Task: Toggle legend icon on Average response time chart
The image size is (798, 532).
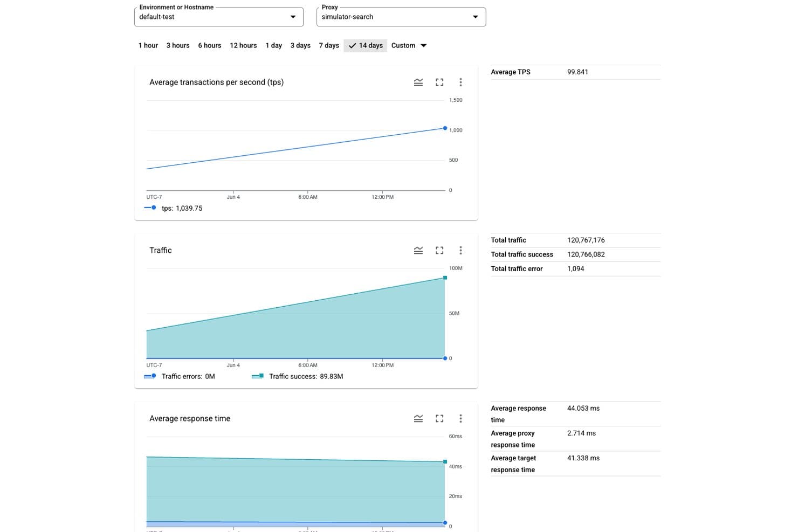Action: [x=418, y=419]
